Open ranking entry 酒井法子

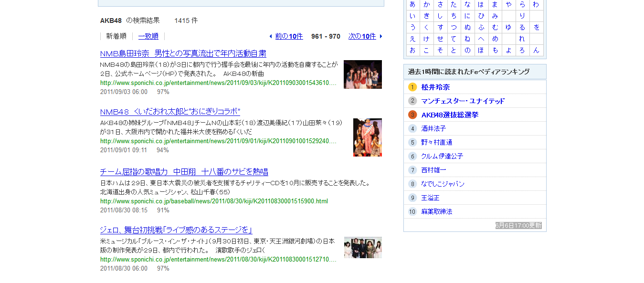pyautogui.click(x=433, y=128)
